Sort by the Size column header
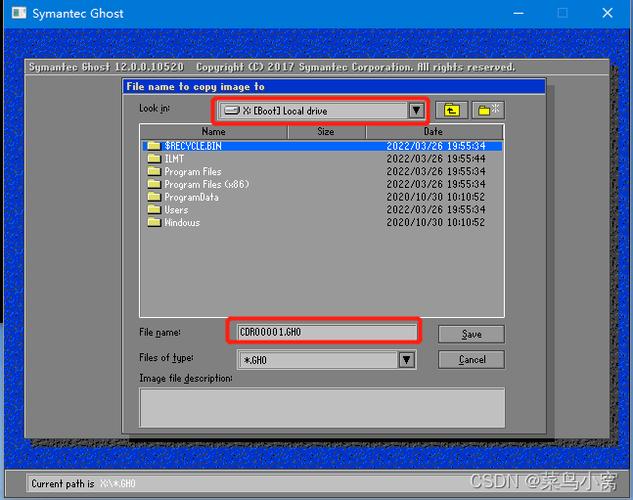Screen dimensions: 633x500 pos(326,132)
